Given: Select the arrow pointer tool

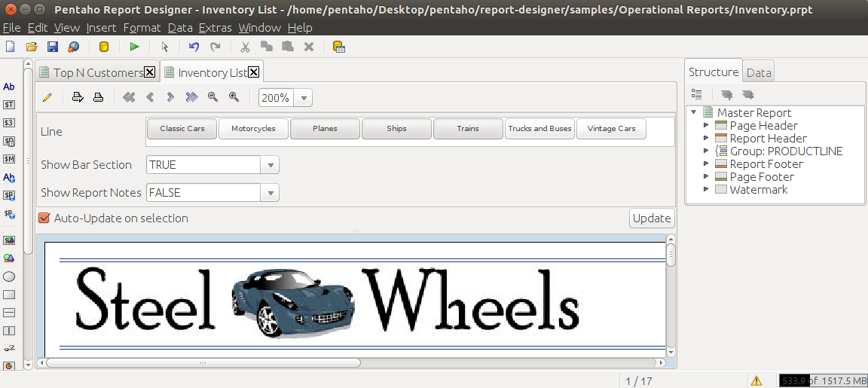Looking at the screenshot, I should coord(164,47).
